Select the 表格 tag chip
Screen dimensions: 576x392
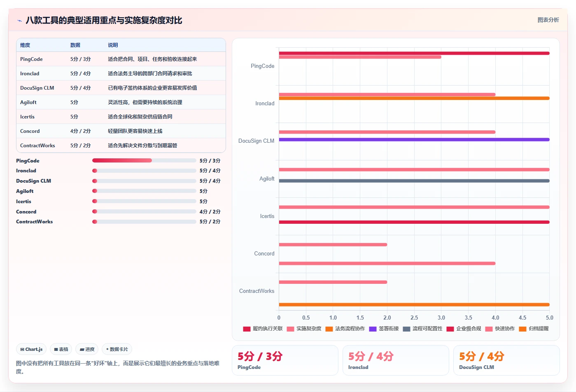61,349
